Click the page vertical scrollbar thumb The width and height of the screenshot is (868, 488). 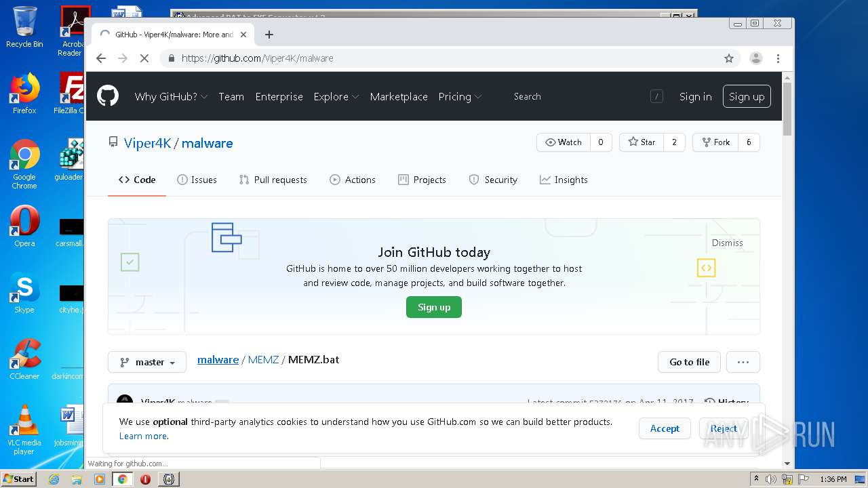pos(787,108)
